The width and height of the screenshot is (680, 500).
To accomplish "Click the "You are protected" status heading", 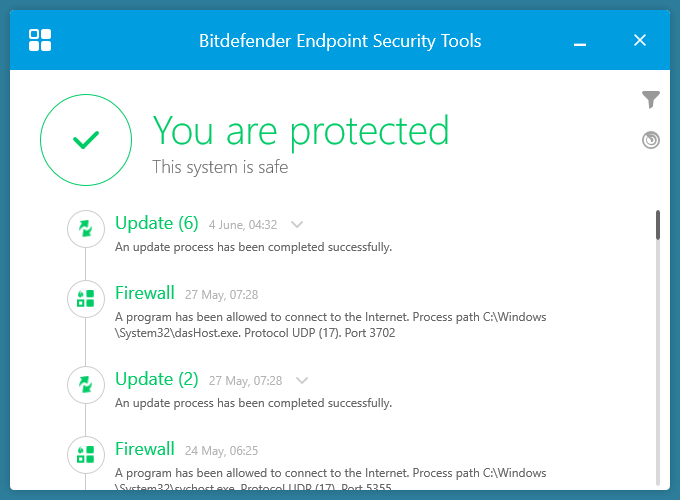I will coord(300,131).
